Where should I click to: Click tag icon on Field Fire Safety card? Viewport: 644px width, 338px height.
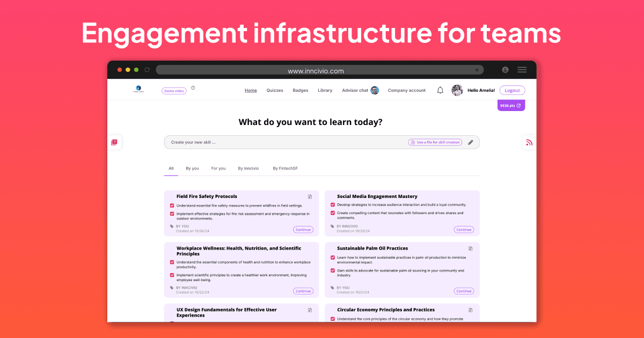[172, 226]
